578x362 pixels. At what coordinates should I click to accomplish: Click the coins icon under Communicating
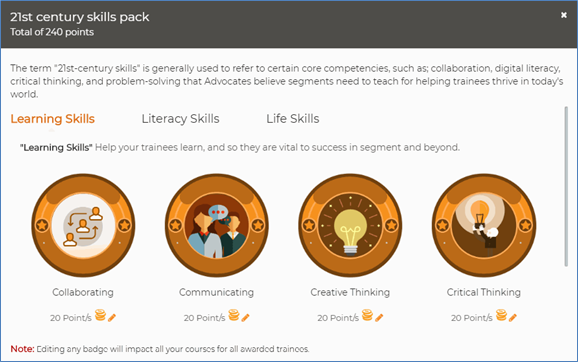[234, 315]
